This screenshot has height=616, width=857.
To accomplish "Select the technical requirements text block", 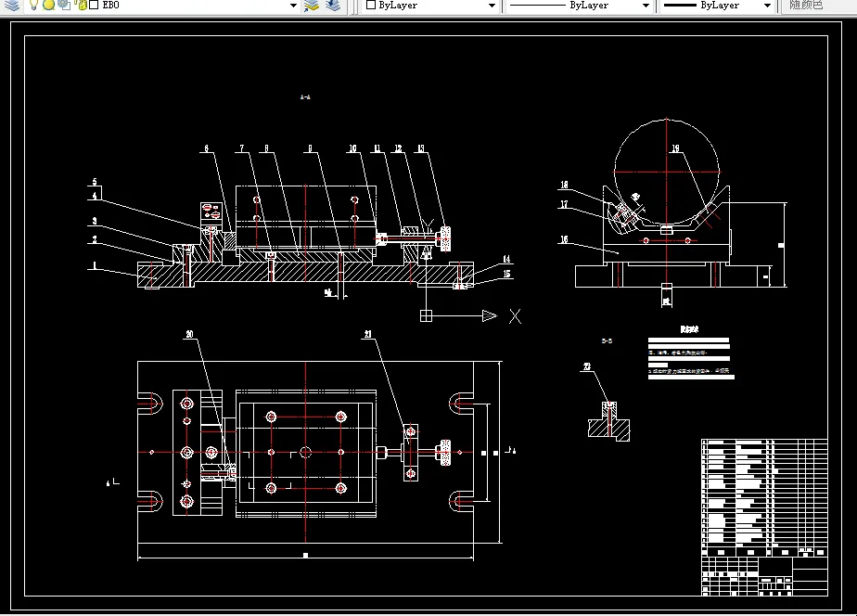I will [x=691, y=353].
